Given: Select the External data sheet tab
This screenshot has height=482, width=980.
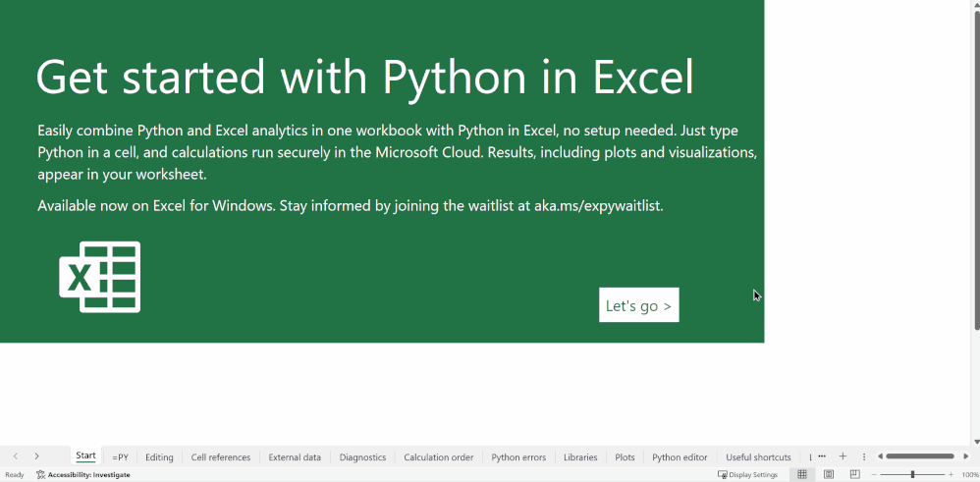Looking at the screenshot, I should [295, 457].
